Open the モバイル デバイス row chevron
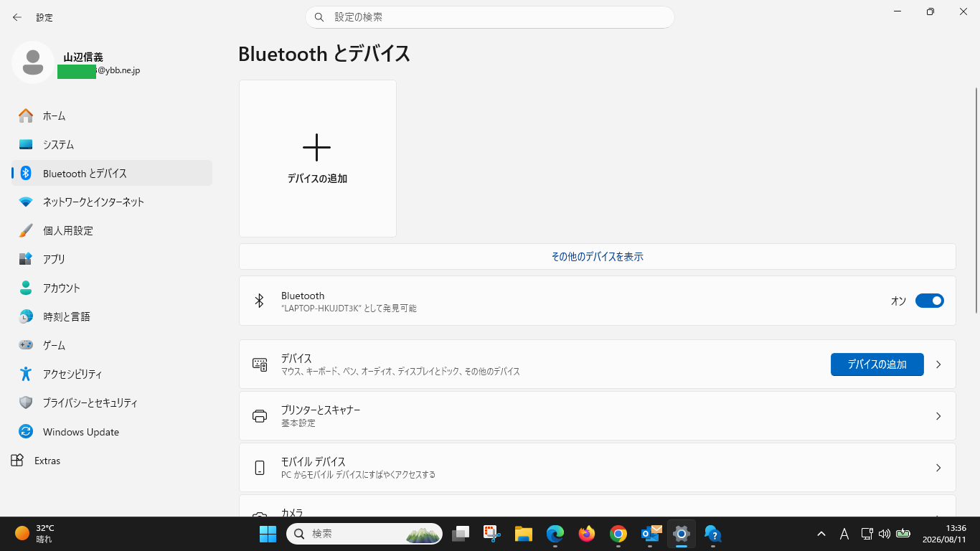980x551 pixels. coord(938,468)
